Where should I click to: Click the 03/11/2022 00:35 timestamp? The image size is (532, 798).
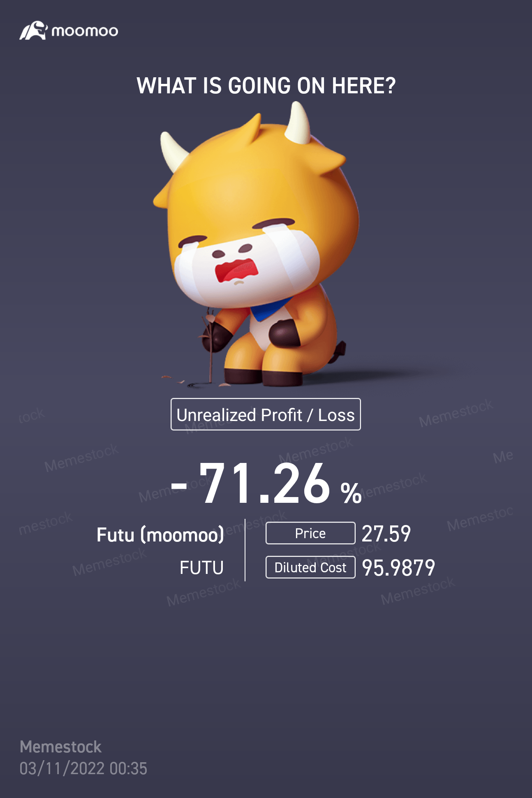83,768
